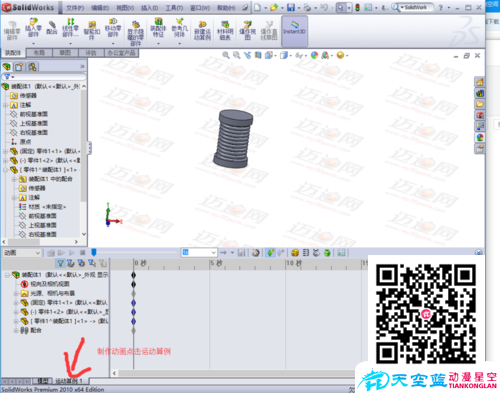
Task: Switch to the PropertyManager tab icon
Action: tap(19, 67)
